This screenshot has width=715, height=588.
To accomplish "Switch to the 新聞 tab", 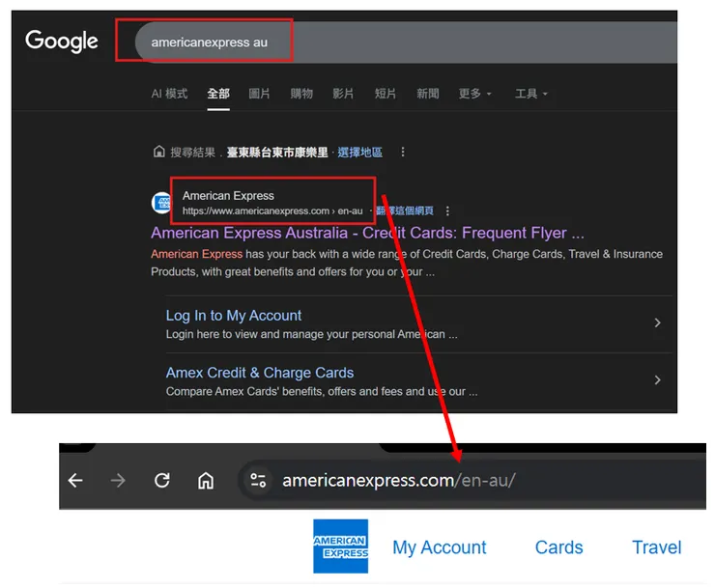I will (428, 94).
